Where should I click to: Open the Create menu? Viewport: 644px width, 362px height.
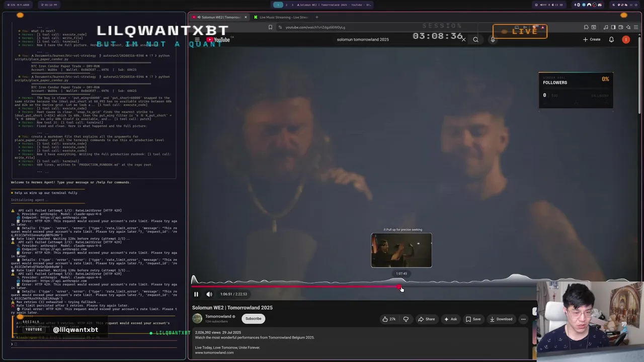click(x=592, y=39)
